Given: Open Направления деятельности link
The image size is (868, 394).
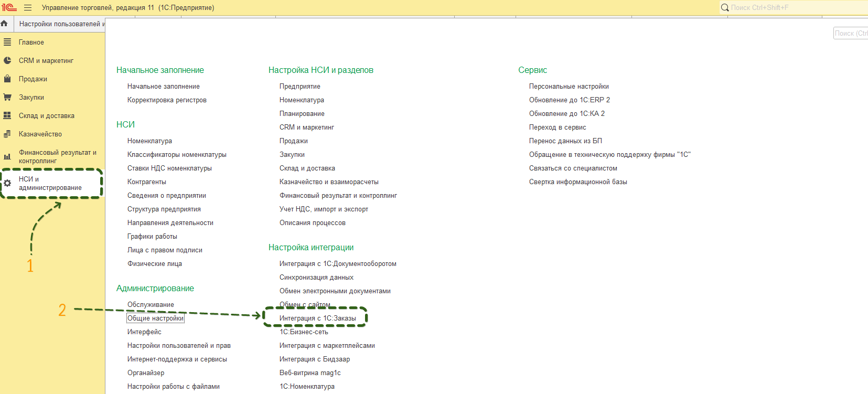Looking at the screenshot, I should 170,222.
